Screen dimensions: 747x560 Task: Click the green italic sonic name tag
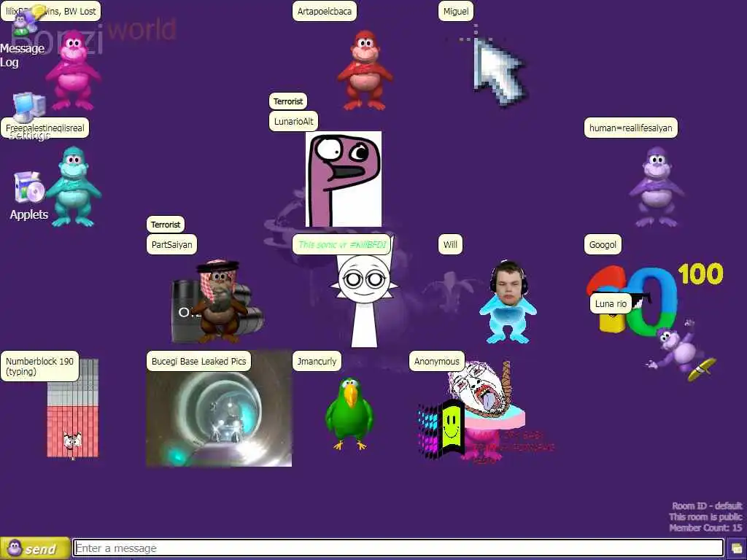[x=341, y=244]
